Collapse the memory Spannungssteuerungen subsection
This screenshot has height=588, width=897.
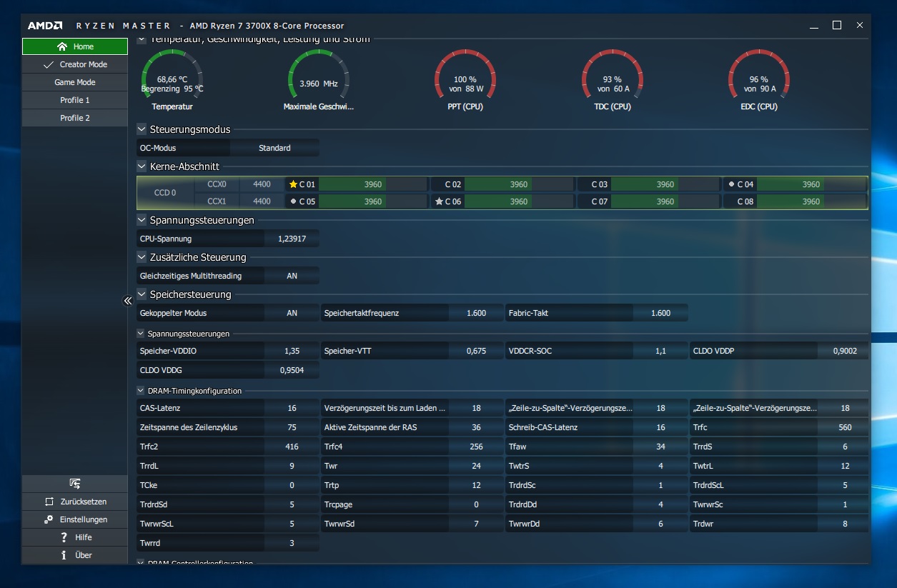pyautogui.click(x=141, y=334)
